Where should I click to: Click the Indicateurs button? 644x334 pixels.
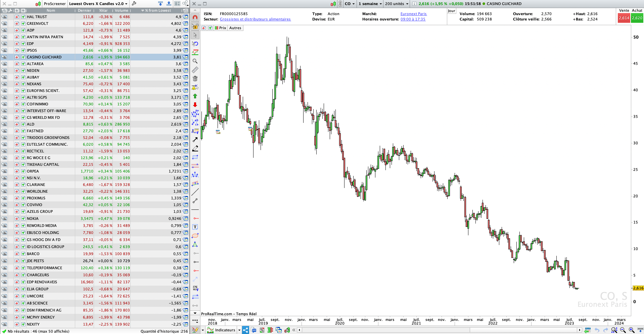[x=222, y=330]
